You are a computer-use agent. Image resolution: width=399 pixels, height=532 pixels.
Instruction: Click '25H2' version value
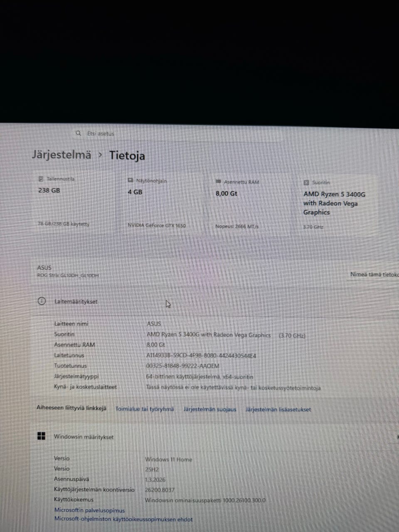point(152,469)
